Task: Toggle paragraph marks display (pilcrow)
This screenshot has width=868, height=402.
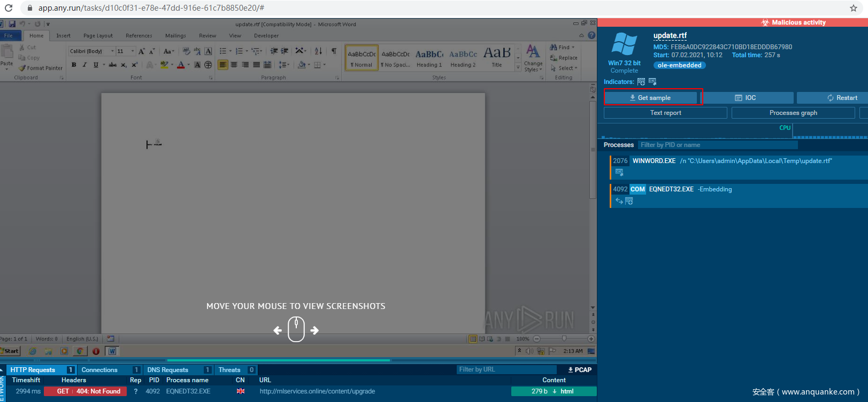Action: coord(334,51)
